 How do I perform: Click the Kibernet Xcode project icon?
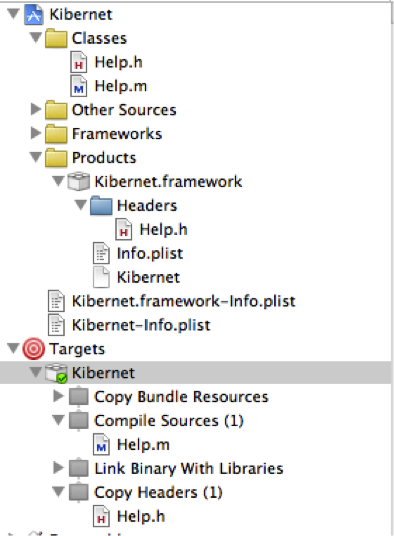[x=33, y=15]
